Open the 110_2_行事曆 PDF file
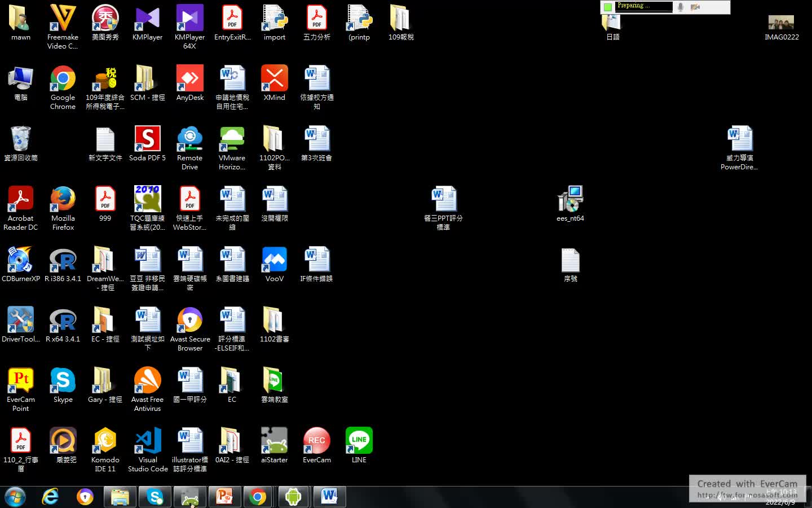This screenshot has width=812, height=508. pos(20,450)
